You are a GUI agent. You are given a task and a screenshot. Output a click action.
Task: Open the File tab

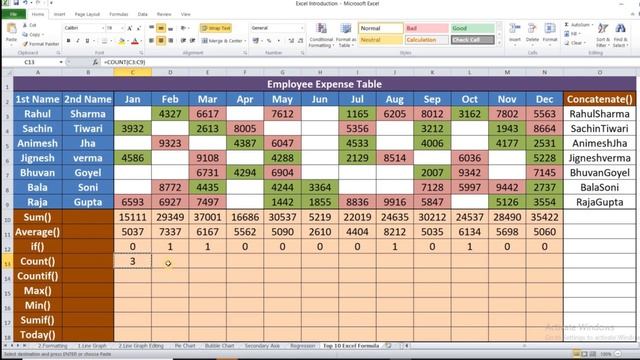point(14,14)
